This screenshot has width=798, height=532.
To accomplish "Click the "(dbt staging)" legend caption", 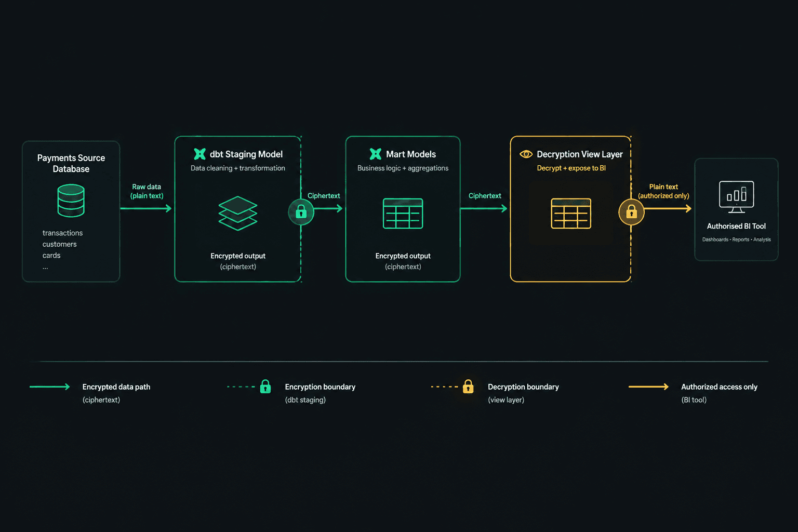I will coord(305,400).
